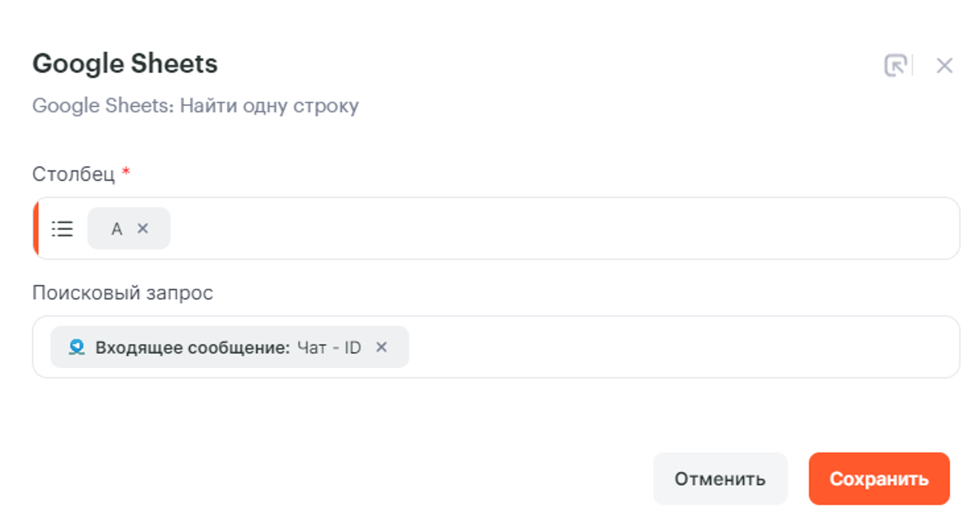Click the Поисковый запрос label
Image resolution: width=980 pixels, height=531 pixels.
pos(122,293)
